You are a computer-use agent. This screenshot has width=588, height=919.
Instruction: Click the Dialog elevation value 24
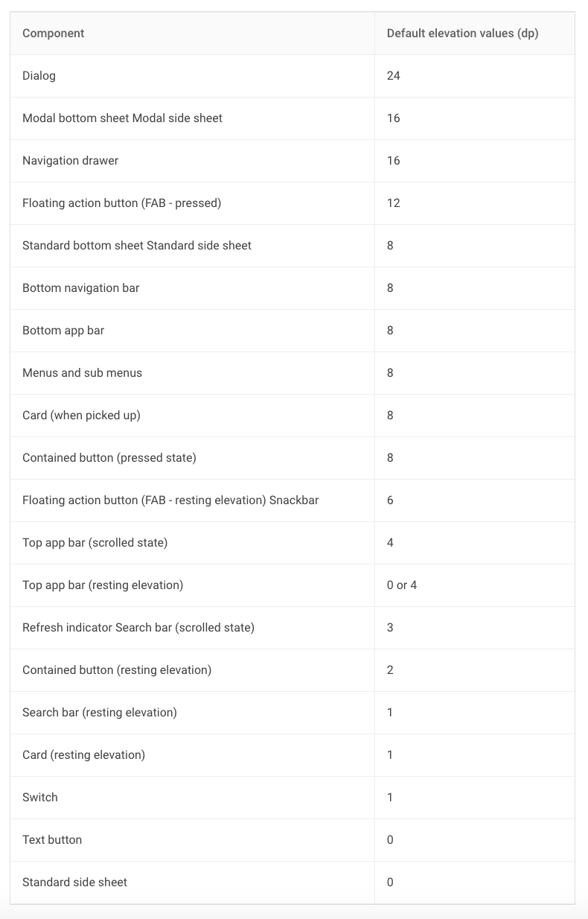(393, 76)
